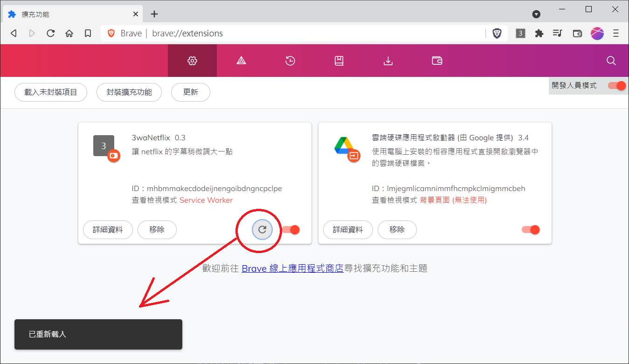The image size is (629, 364).
Task: Click the 背景頁面 (無法使用) link
Action: [x=453, y=200]
